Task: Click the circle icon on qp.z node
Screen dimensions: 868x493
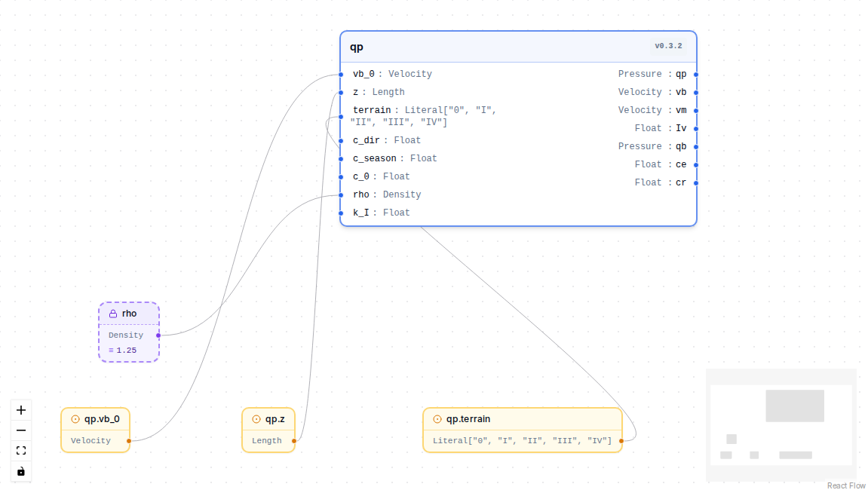Action: (256, 419)
